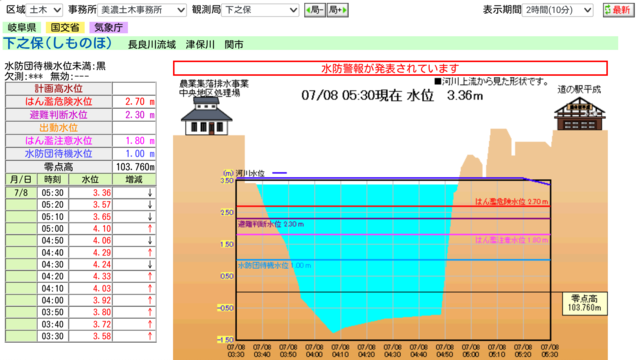Click water level 3.58 at 03:30
This screenshot has height=360, width=640.
tap(102, 336)
